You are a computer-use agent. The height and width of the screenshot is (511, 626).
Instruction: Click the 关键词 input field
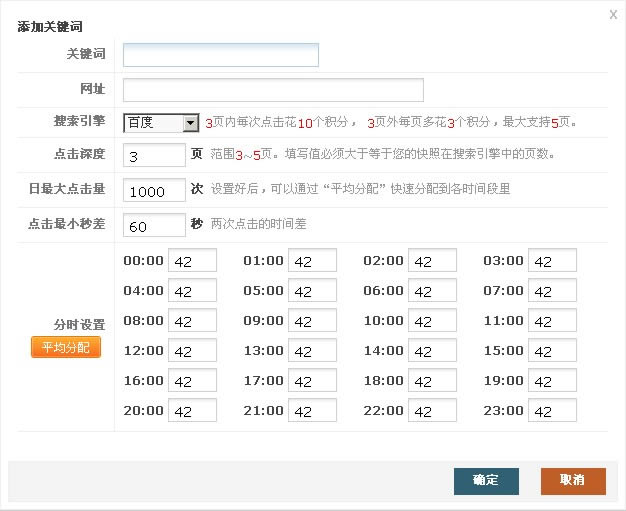220,54
